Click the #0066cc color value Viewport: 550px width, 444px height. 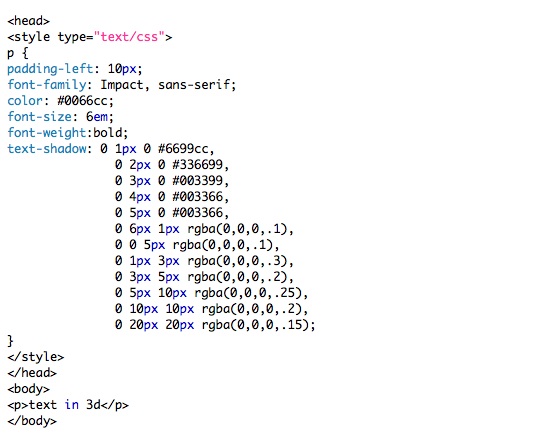point(82,101)
